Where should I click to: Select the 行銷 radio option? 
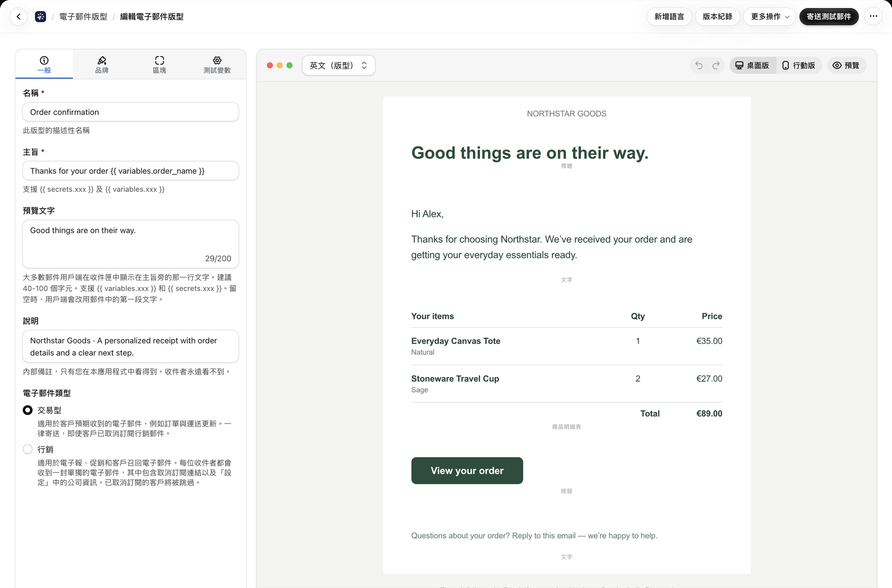(27, 449)
